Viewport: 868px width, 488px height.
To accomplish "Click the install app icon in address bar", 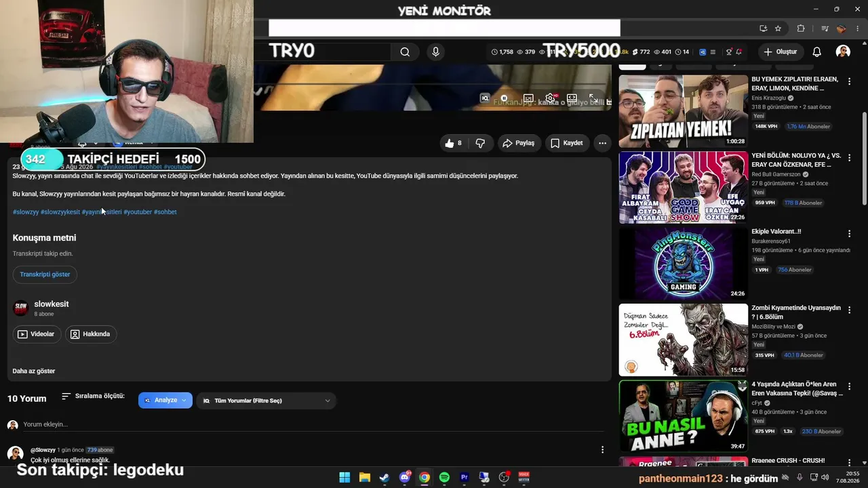I will coord(763,28).
